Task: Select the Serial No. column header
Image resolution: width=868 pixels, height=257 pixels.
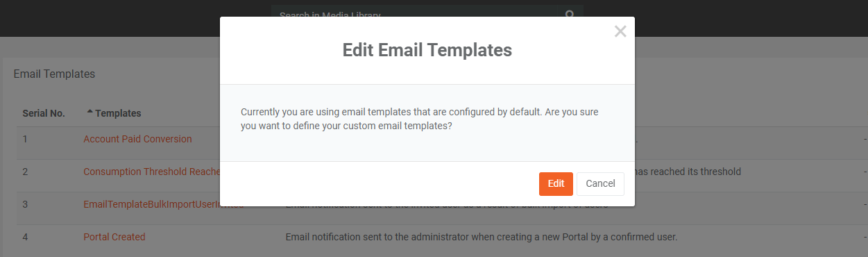Action: click(44, 113)
